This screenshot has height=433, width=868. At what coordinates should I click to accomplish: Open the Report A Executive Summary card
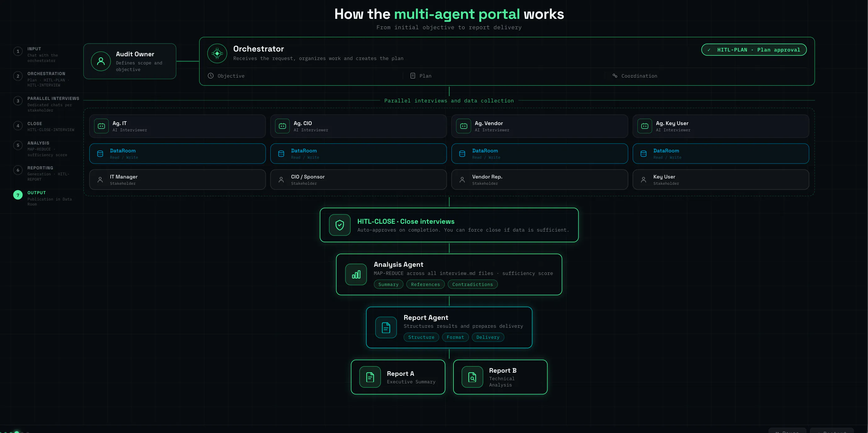[x=398, y=377]
